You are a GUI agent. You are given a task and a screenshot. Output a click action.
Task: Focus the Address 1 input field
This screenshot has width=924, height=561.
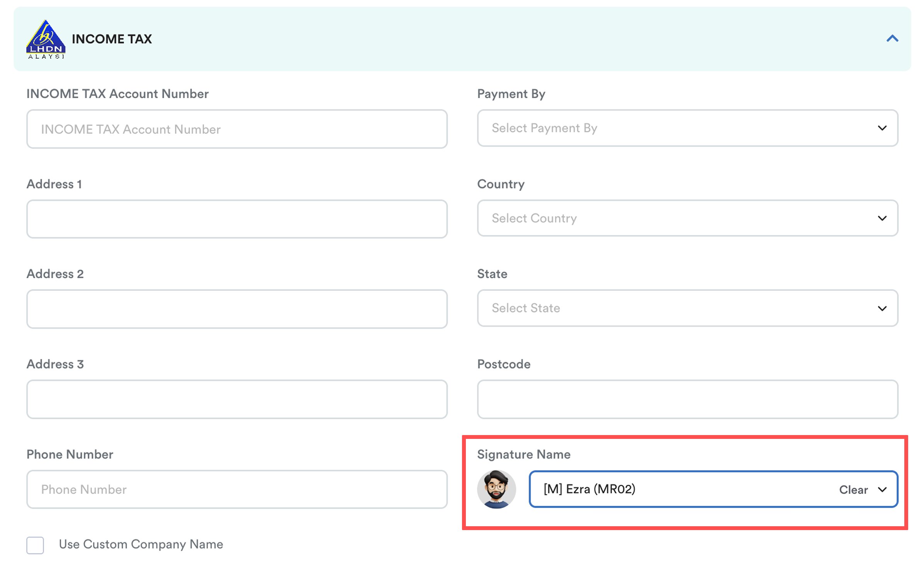[x=237, y=219]
